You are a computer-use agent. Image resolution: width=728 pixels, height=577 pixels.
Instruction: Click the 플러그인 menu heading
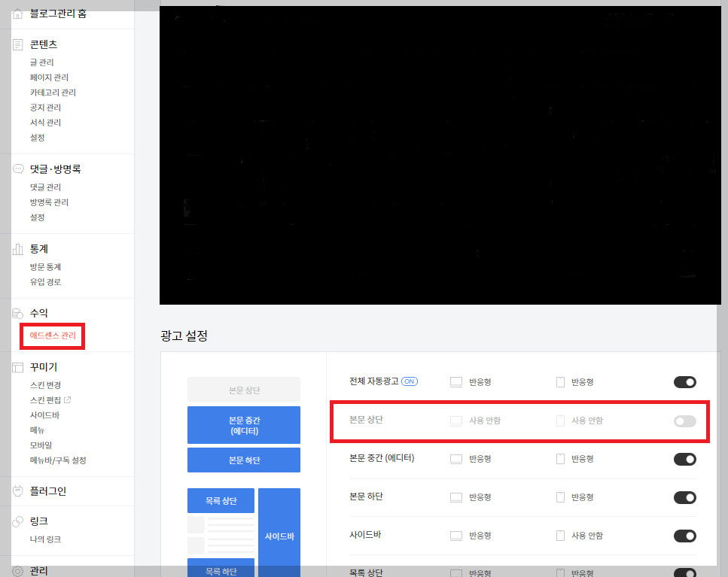[48, 490]
